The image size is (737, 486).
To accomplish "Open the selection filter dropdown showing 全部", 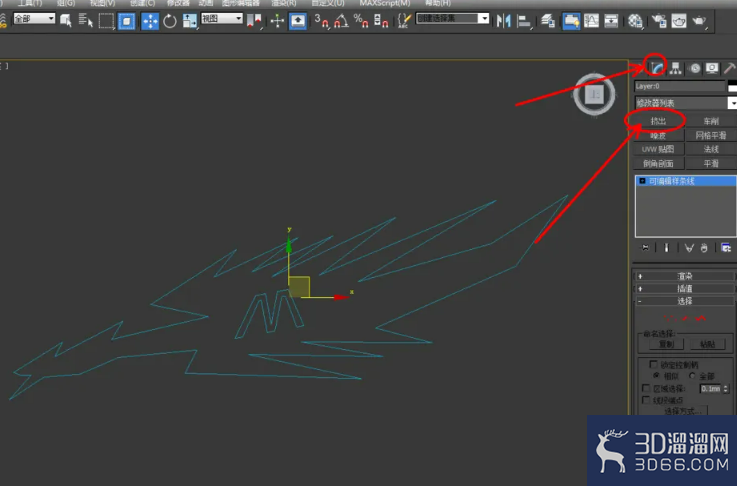I will point(34,18).
